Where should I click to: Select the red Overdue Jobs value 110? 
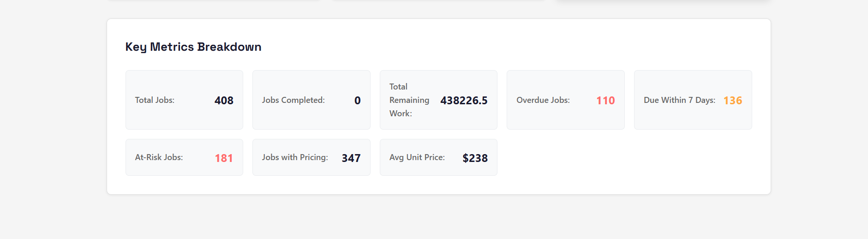coord(605,101)
